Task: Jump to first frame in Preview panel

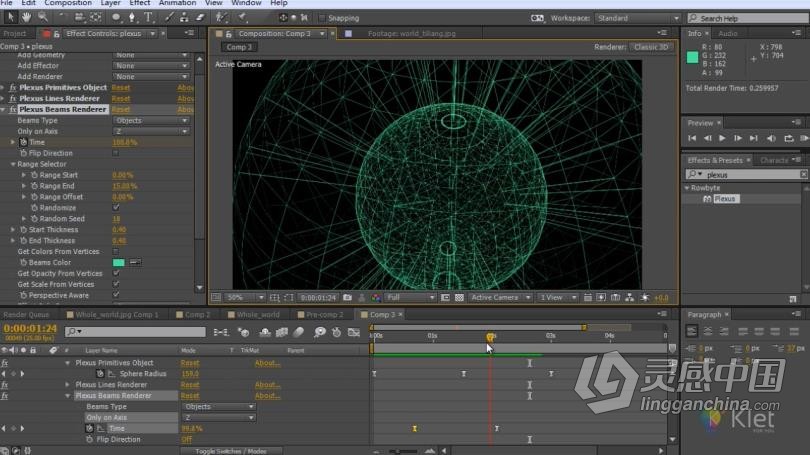Action: click(692, 138)
